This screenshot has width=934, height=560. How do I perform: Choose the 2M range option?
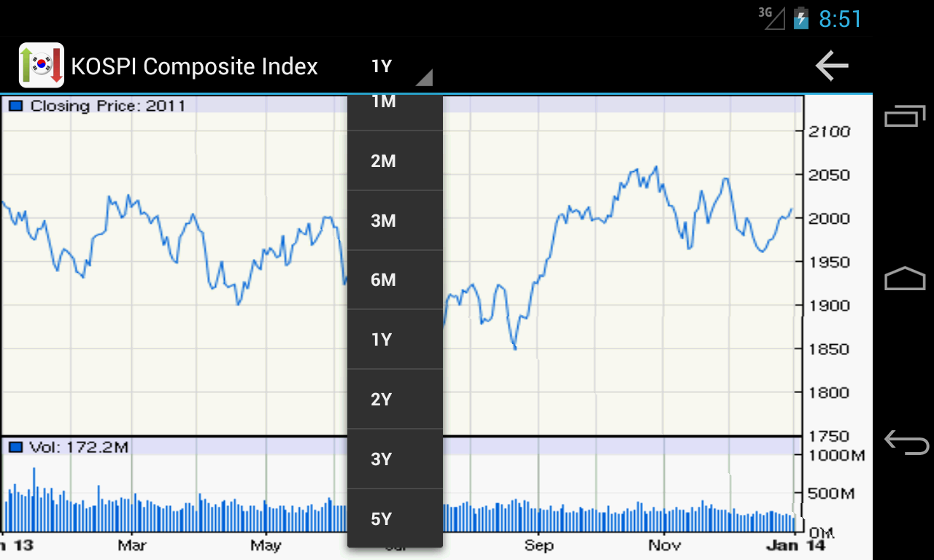point(395,161)
